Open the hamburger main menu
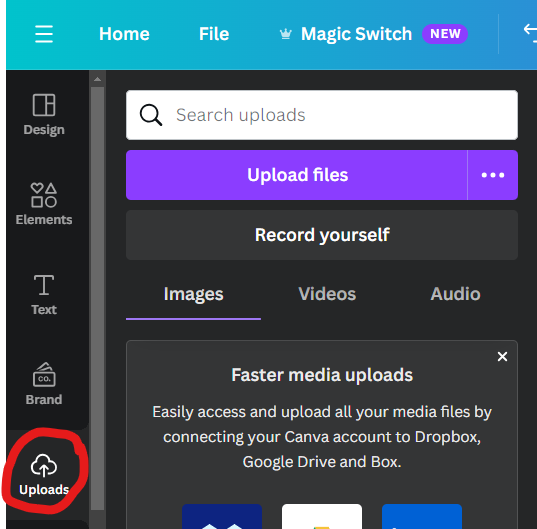 pyautogui.click(x=44, y=34)
